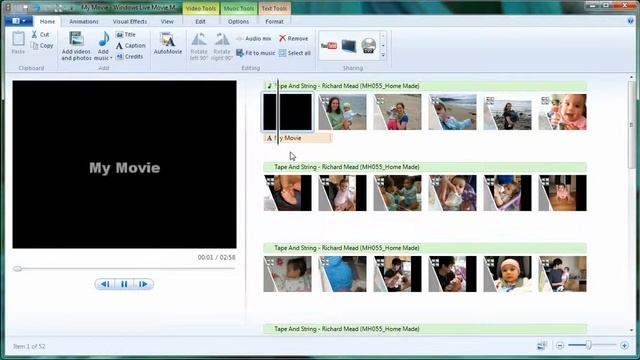Click the fourth Tape And String music track

[x=425, y=329]
